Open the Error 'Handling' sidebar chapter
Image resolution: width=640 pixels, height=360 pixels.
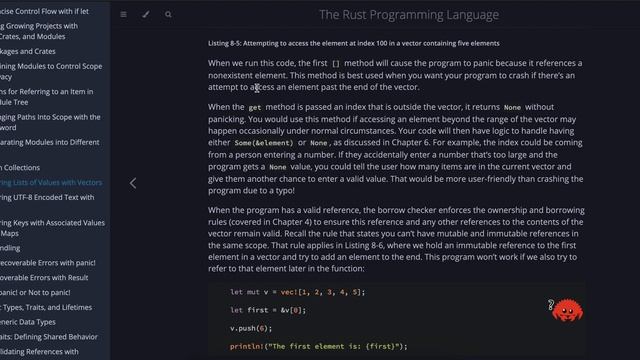(10, 248)
